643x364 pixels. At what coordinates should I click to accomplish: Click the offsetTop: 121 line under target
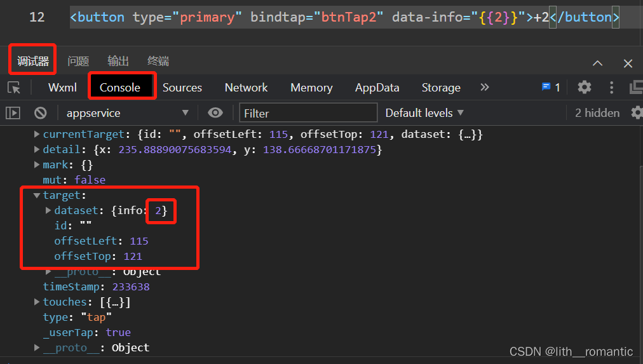pos(98,256)
